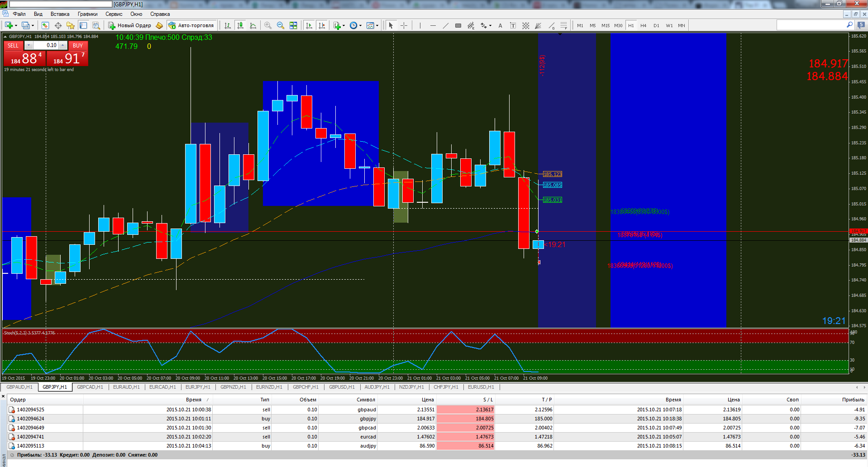Switch timeframe to H4
868x467 pixels.
[x=643, y=25]
